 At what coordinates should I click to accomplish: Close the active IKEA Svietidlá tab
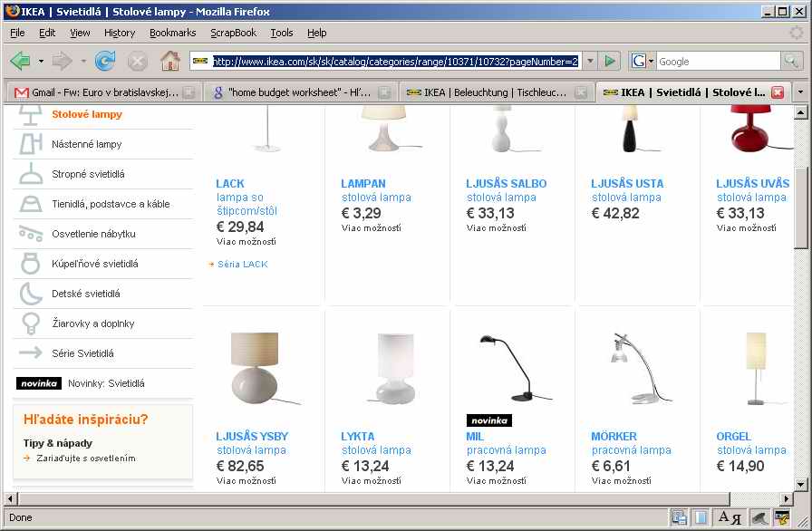coord(777,92)
